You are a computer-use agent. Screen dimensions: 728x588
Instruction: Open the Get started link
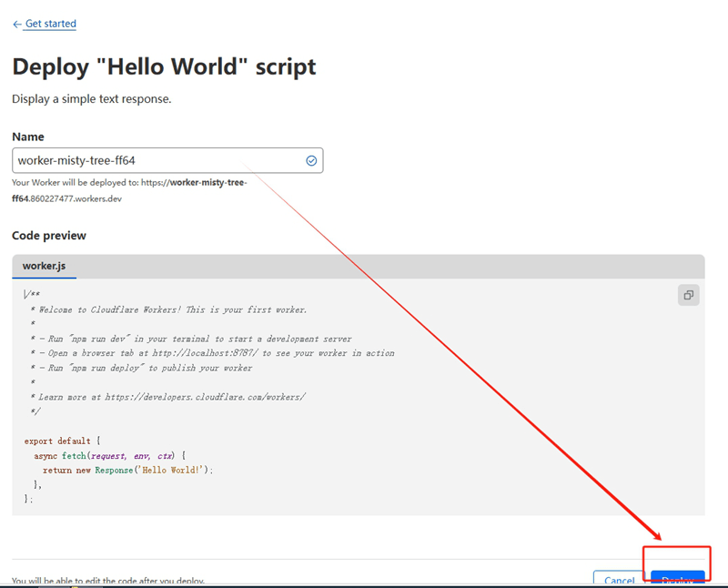tap(51, 24)
